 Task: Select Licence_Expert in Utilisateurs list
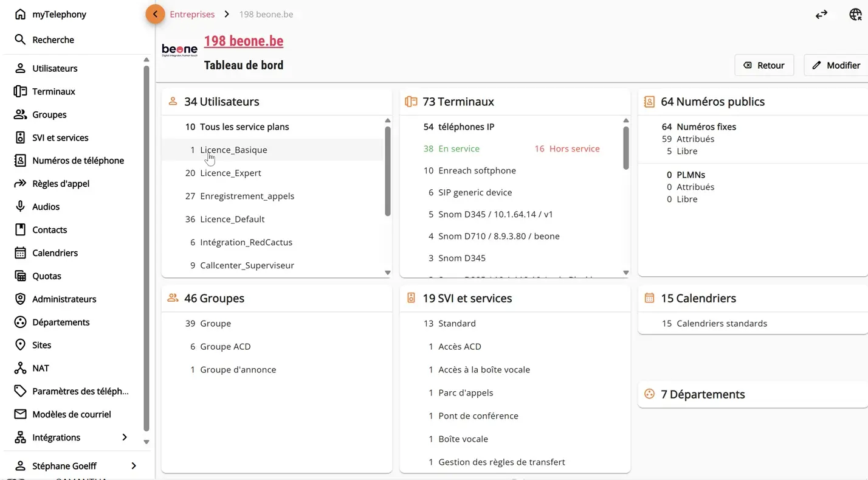click(230, 173)
